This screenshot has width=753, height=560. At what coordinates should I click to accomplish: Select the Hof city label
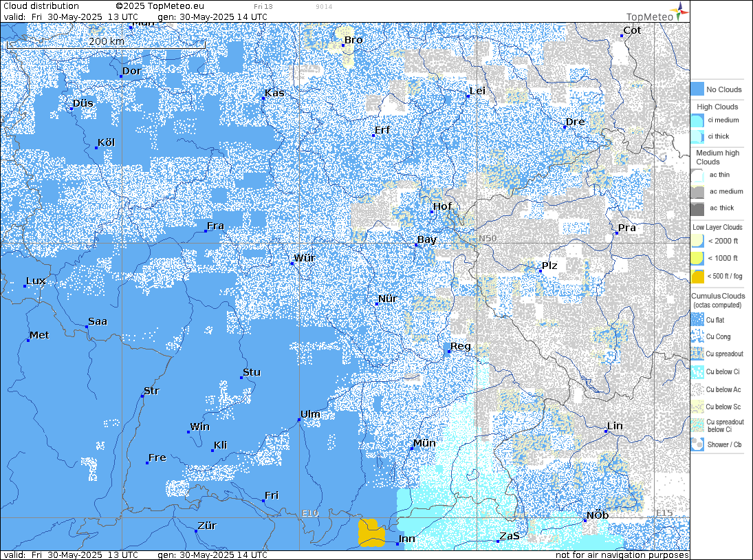[442, 206]
